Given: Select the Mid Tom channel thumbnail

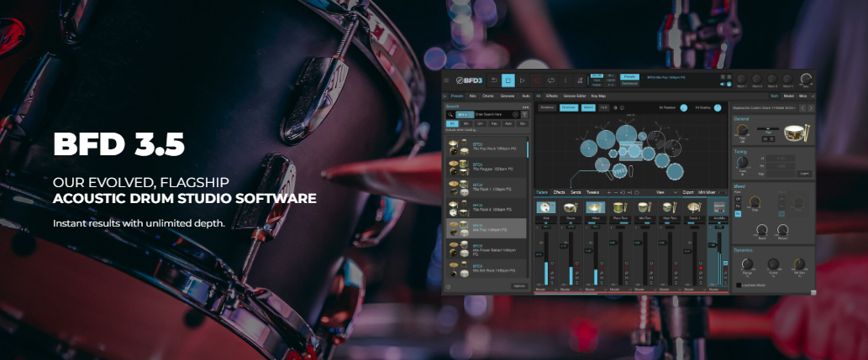Looking at the screenshot, I should pyautogui.click(x=644, y=207).
